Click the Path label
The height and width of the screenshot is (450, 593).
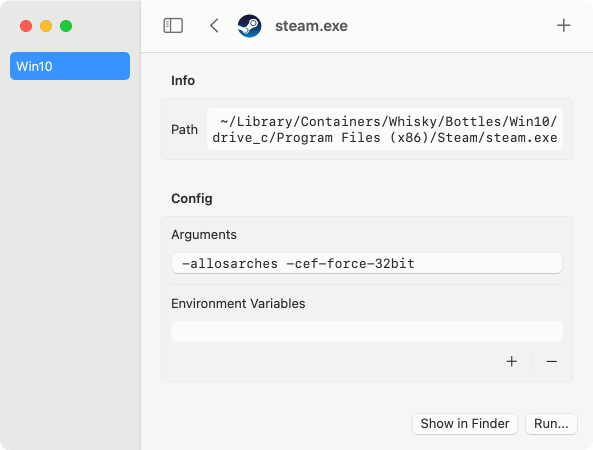point(184,129)
